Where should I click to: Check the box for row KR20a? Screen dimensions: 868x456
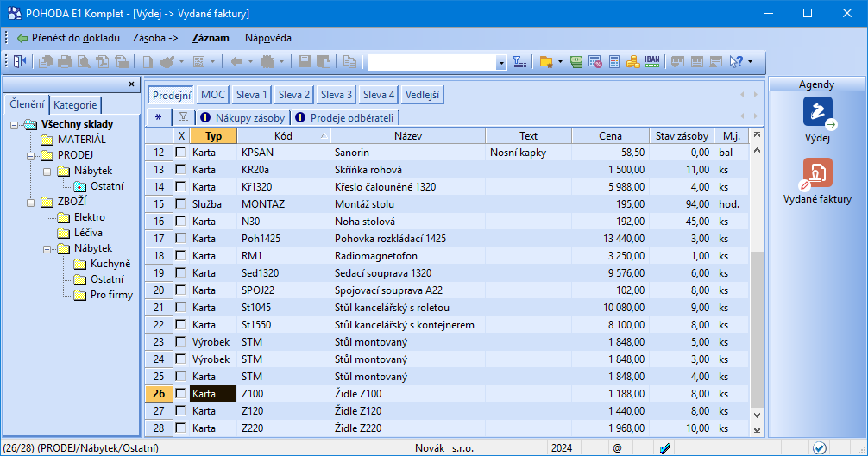coord(180,170)
